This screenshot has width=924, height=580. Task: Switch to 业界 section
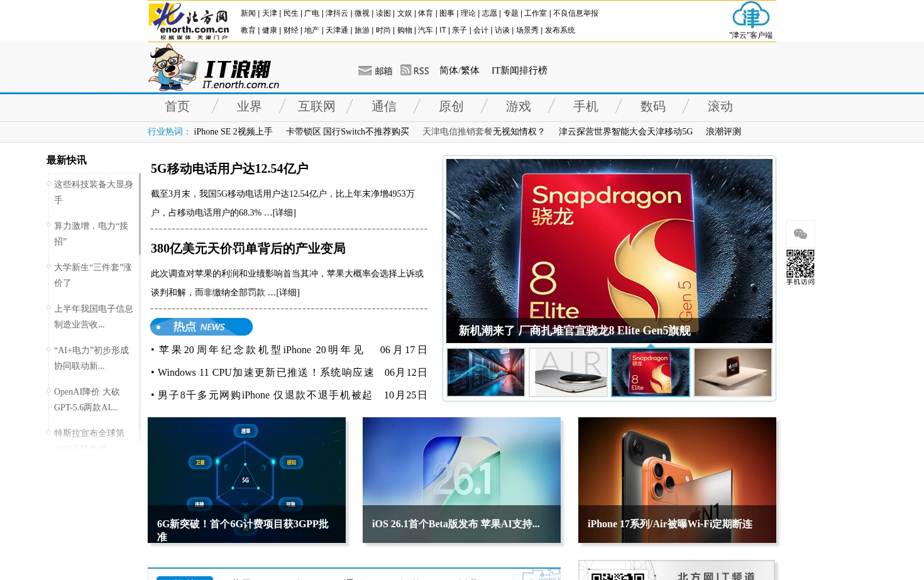pyautogui.click(x=249, y=107)
